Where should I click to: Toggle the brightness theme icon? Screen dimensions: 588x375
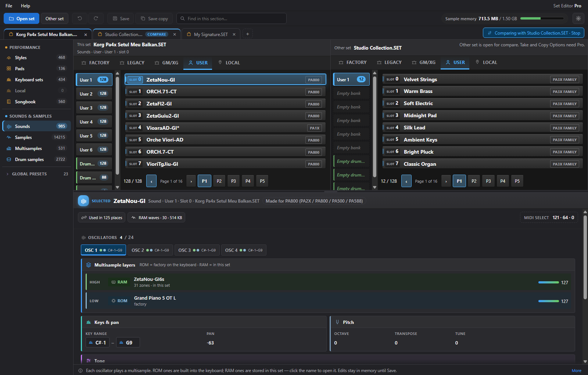578,18
